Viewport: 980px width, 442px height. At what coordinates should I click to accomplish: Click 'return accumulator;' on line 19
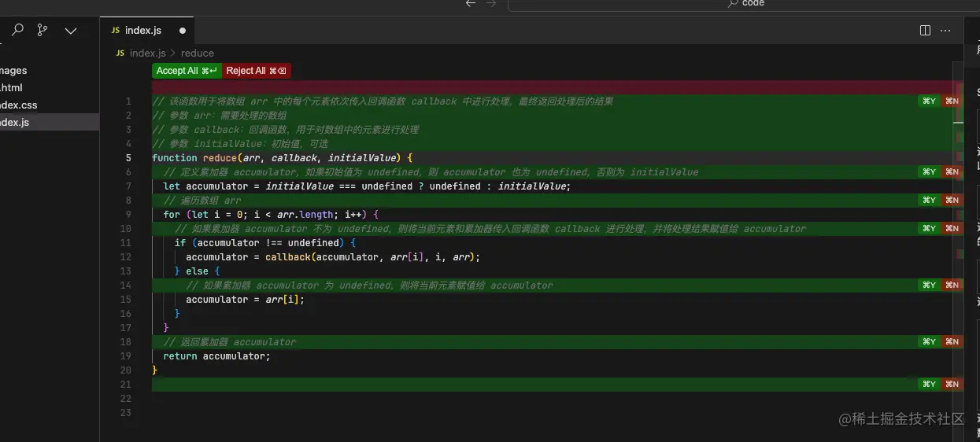point(216,355)
